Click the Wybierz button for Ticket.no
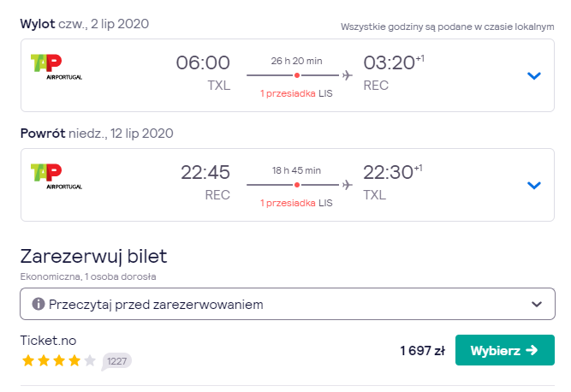Screen dimensions: 571x392 (505, 350)
